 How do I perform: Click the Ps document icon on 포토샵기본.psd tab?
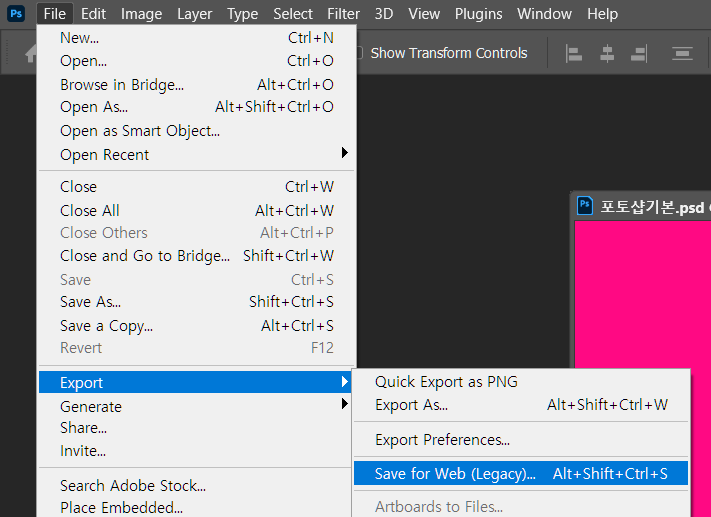[585, 206]
